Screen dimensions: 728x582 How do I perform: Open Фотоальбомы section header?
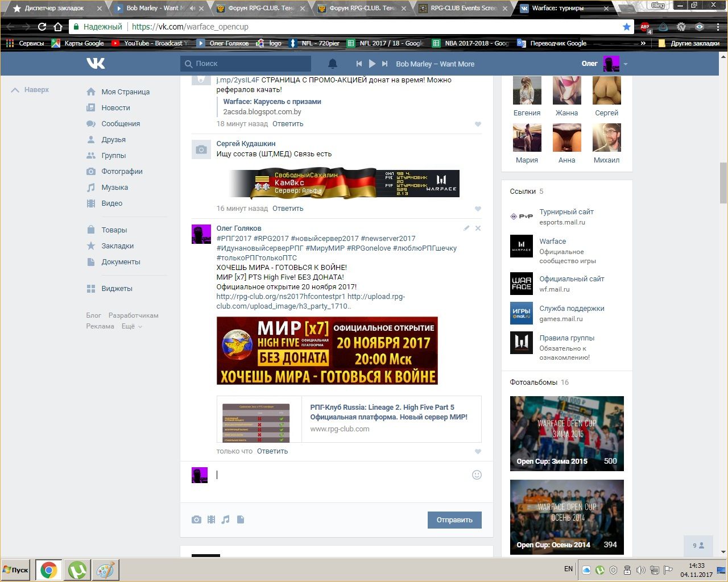pos(533,382)
